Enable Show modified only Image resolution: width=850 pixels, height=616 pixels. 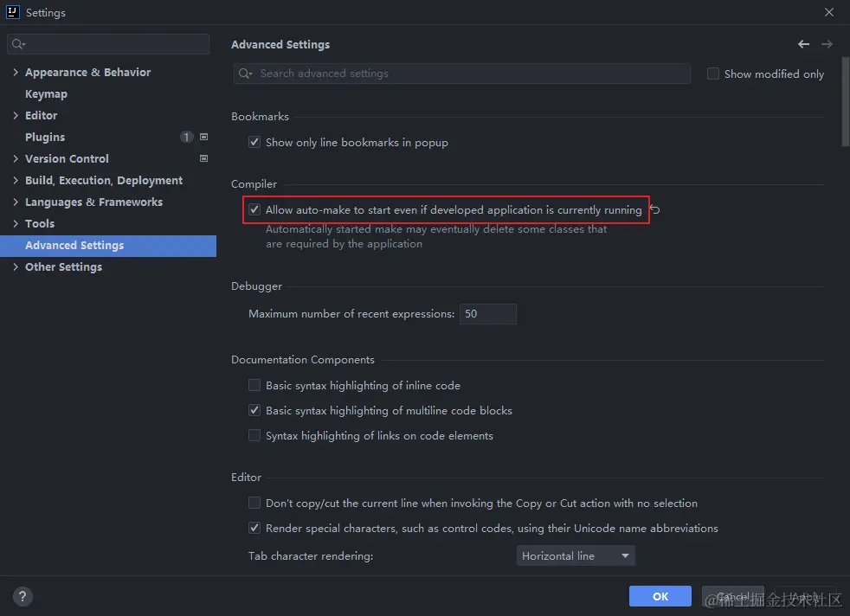pos(712,74)
